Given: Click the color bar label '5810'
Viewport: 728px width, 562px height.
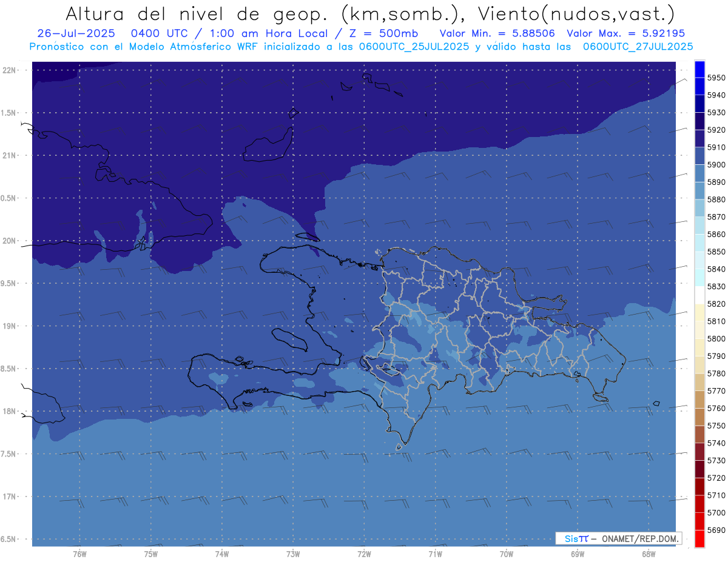Looking at the screenshot, I should click(716, 321).
